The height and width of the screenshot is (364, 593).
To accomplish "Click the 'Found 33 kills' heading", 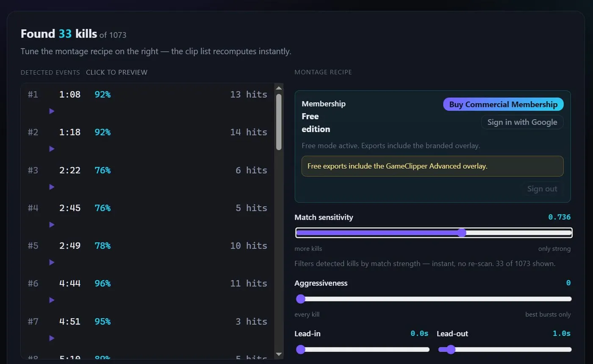I will click(59, 34).
